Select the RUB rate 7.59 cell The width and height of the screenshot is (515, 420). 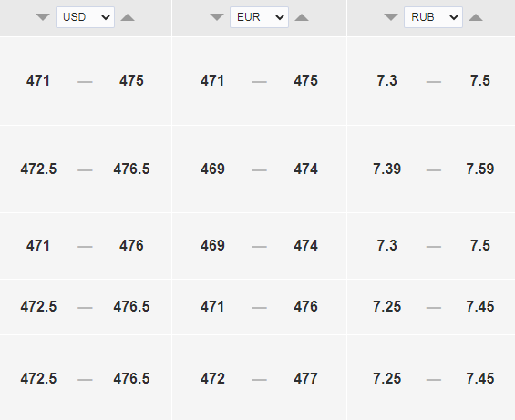[x=480, y=169]
